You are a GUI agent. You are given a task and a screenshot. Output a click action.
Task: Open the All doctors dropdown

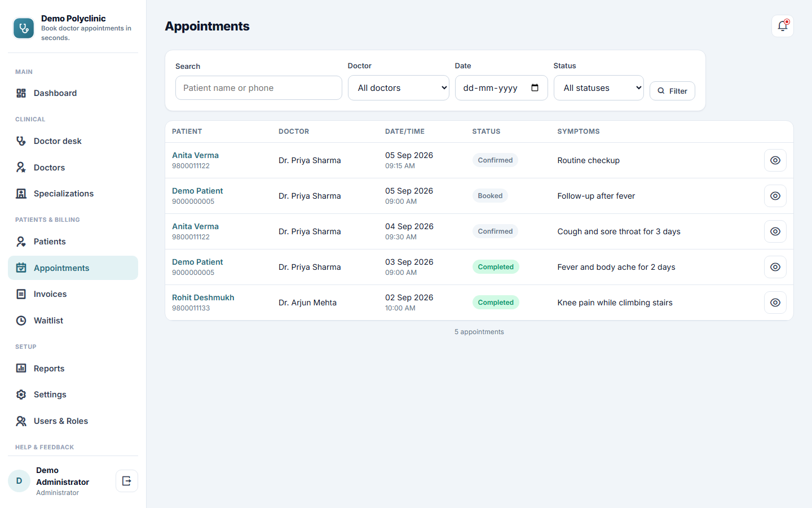[x=399, y=88]
